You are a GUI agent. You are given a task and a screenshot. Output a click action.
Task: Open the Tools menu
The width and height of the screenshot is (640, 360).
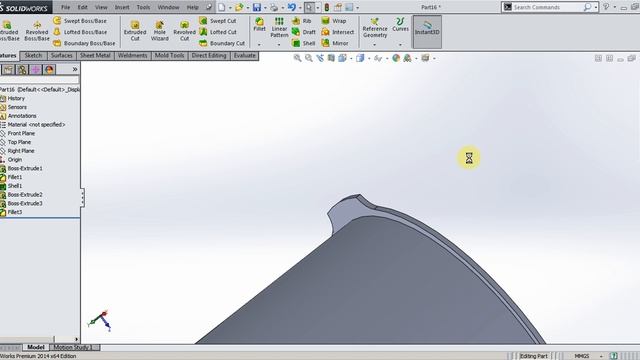(143, 7)
